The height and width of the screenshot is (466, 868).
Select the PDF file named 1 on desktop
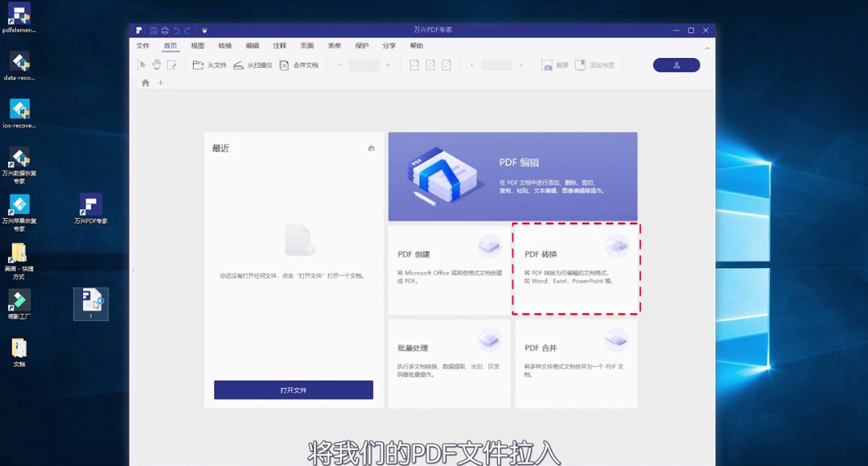pyautogui.click(x=91, y=303)
